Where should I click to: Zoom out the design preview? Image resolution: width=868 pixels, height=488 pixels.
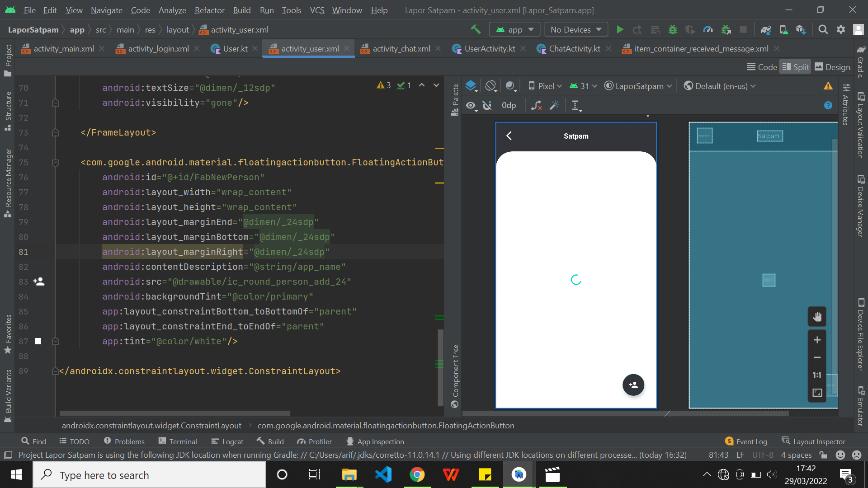point(817,357)
